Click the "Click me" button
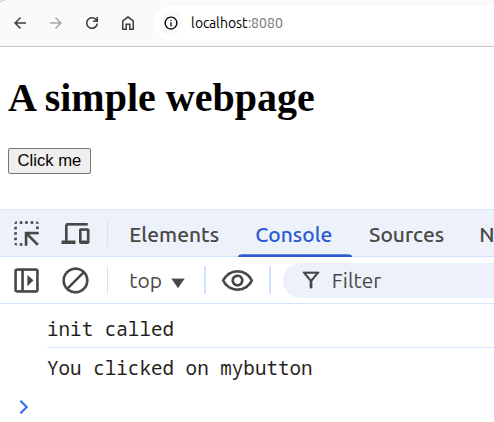Image resolution: width=494 pixels, height=422 pixels. (x=49, y=161)
